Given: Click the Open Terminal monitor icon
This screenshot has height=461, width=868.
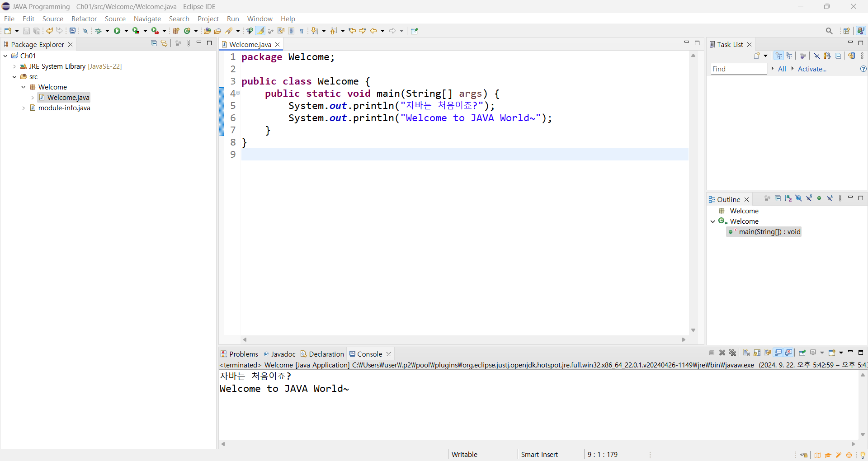Looking at the screenshot, I should coord(72,31).
